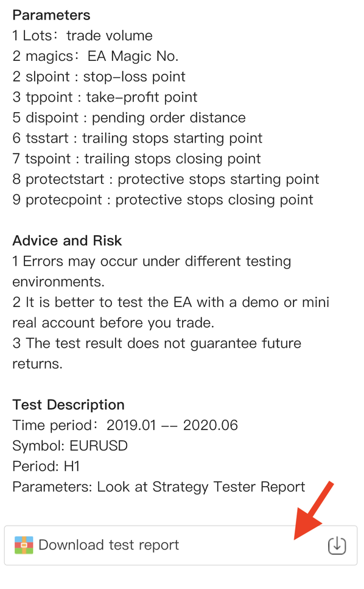Select the tppoint take-profit point line
Screen dimensions: 364x589
pos(105,97)
